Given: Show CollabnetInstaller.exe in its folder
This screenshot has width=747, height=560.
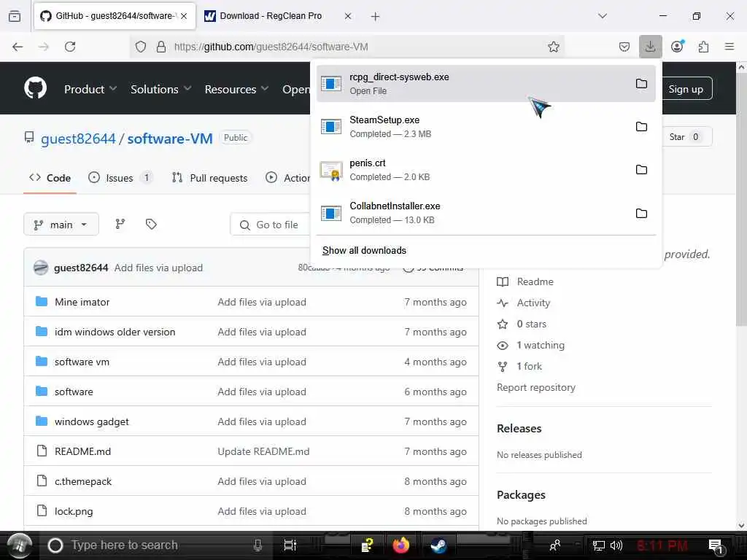Looking at the screenshot, I should click(x=641, y=213).
